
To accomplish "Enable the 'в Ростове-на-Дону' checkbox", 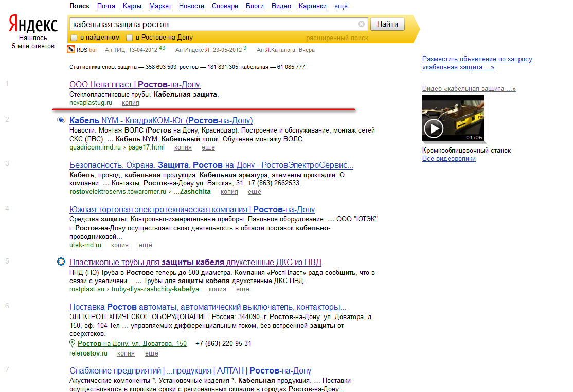I will (x=130, y=38).
